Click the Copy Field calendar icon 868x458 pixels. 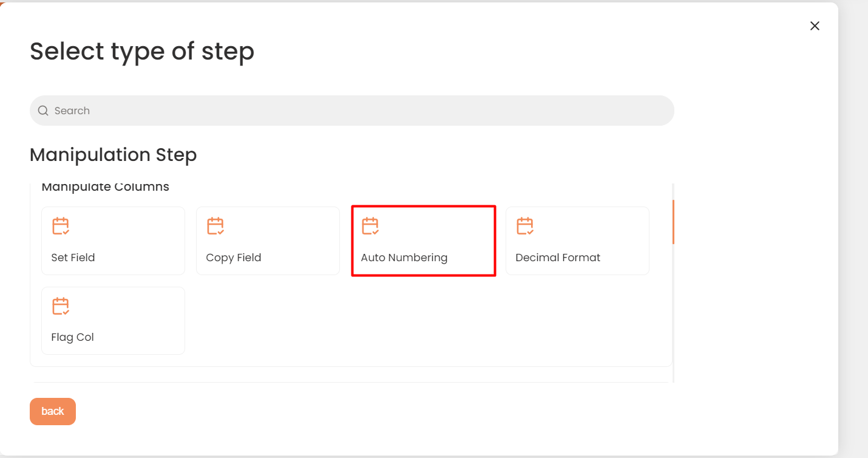tap(215, 226)
